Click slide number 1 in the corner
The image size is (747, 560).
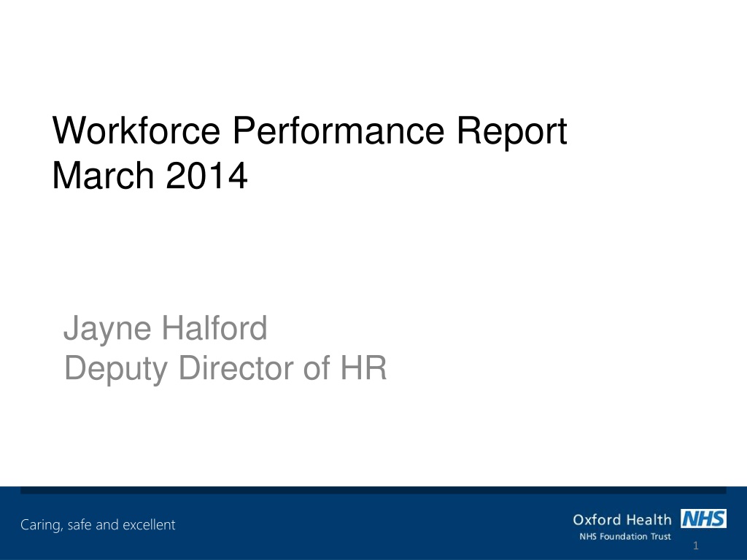point(695,545)
